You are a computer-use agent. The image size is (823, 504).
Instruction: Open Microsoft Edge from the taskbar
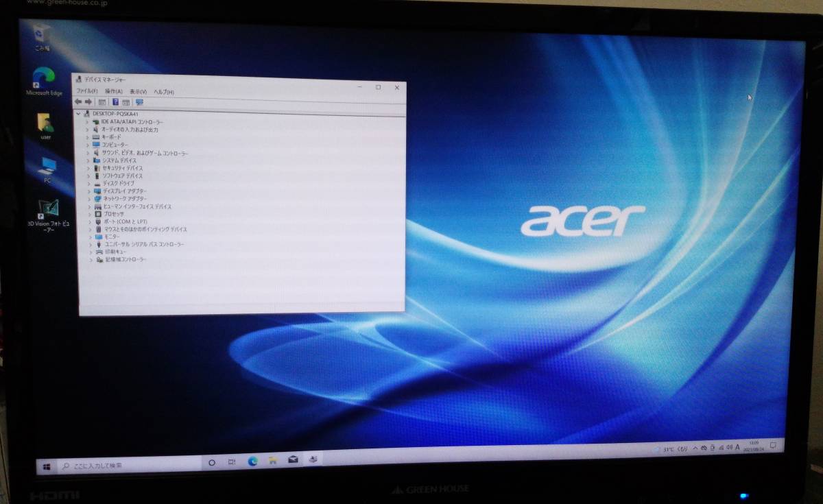coord(252,461)
